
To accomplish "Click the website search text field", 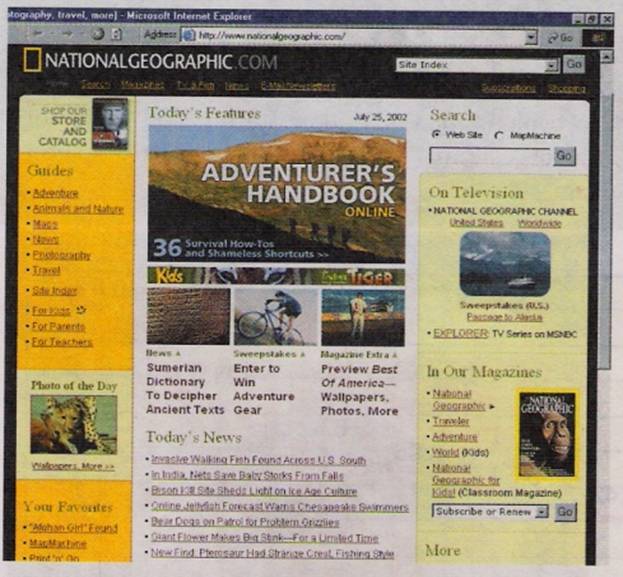I will point(491,156).
